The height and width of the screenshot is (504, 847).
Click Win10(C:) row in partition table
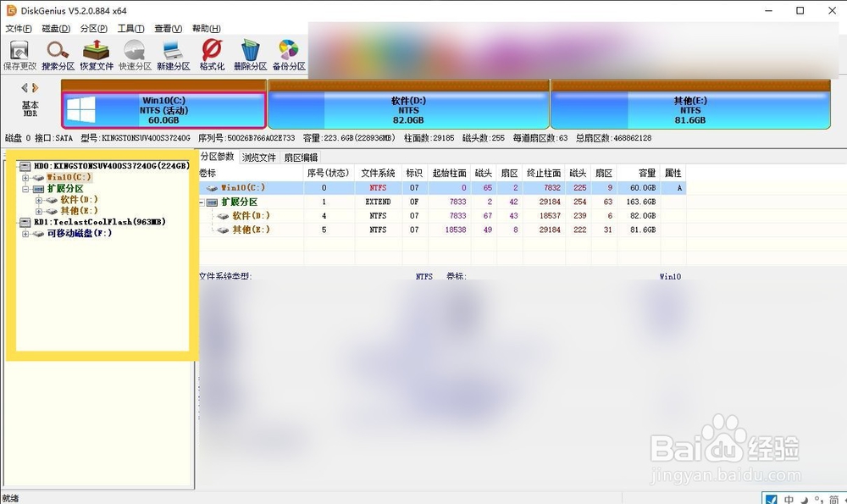[x=442, y=187]
